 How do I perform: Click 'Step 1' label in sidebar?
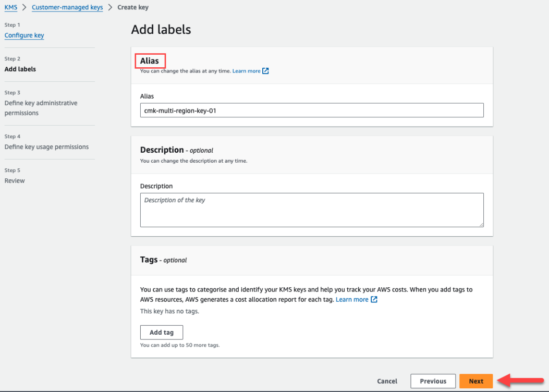[13, 25]
